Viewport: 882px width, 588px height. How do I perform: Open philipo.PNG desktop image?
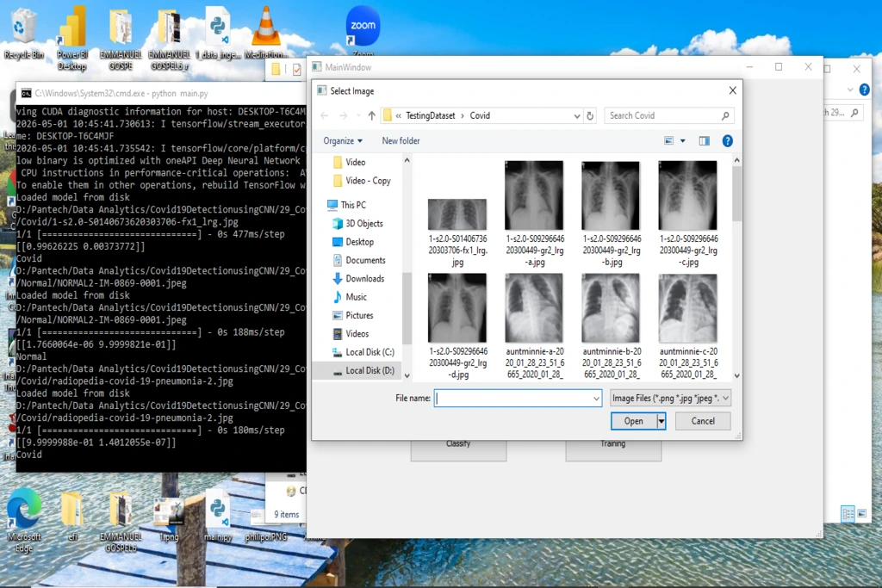point(266,523)
